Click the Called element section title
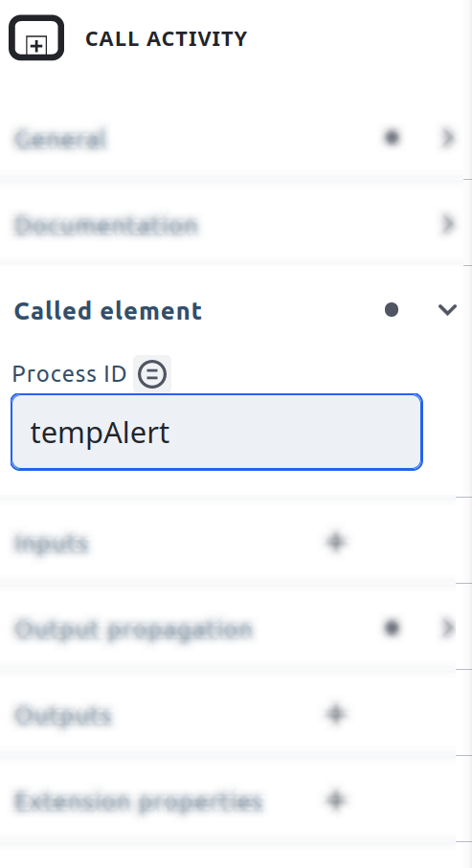Image resolution: width=472 pixels, height=868 pixels. click(108, 311)
